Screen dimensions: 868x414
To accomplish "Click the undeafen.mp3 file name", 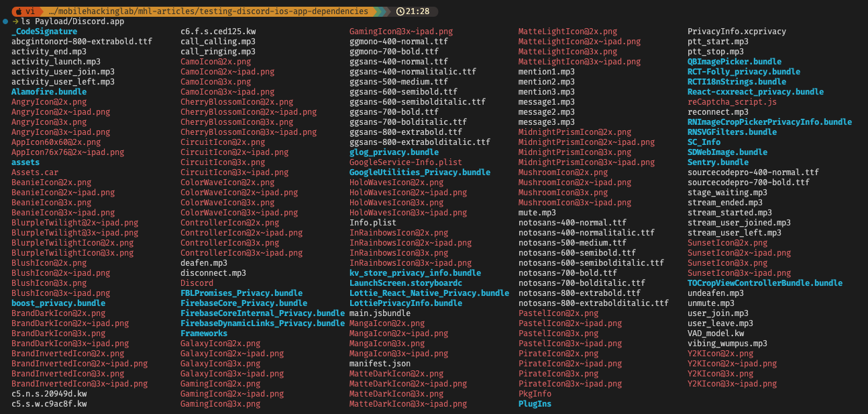I will click(x=716, y=293).
